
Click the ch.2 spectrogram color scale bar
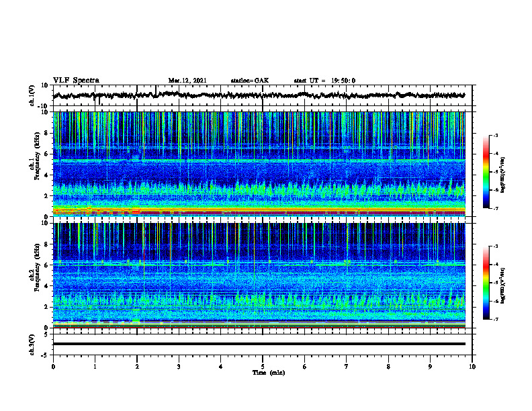(x=486, y=283)
